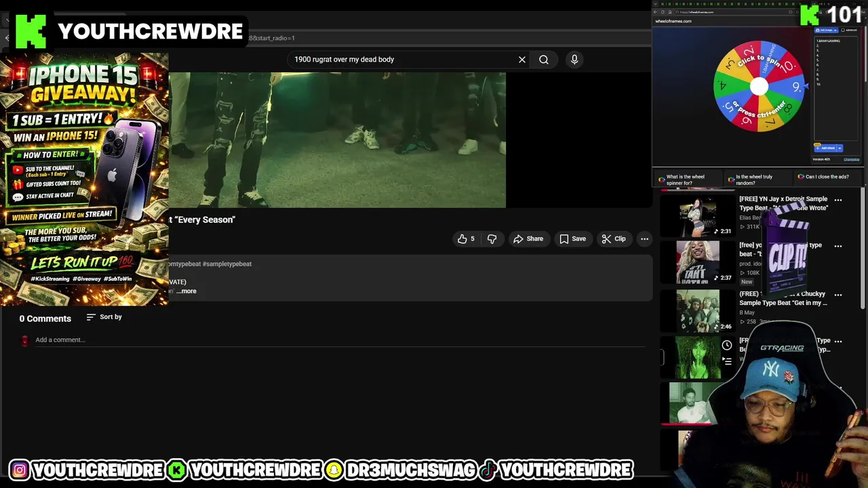This screenshot has width=868, height=488.
Task: Click the video title ending 'Every Season'
Action: pyautogui.click(x=202, y=220)
